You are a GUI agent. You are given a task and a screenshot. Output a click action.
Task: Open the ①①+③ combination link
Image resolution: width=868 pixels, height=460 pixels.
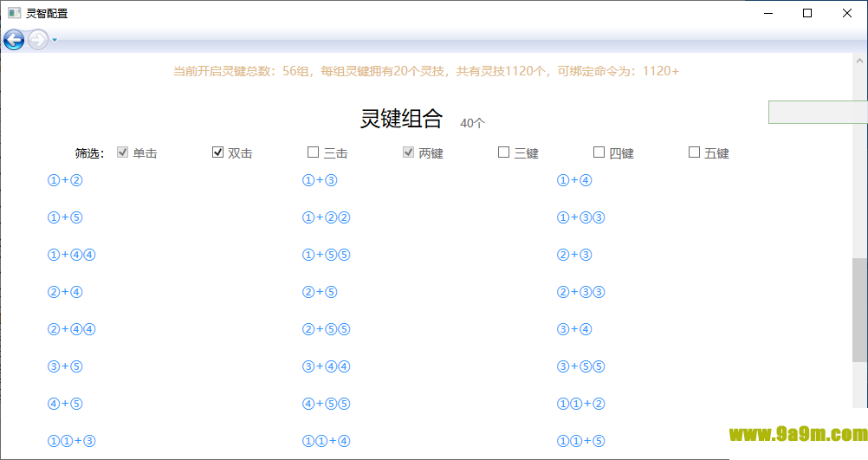[71, 441]
